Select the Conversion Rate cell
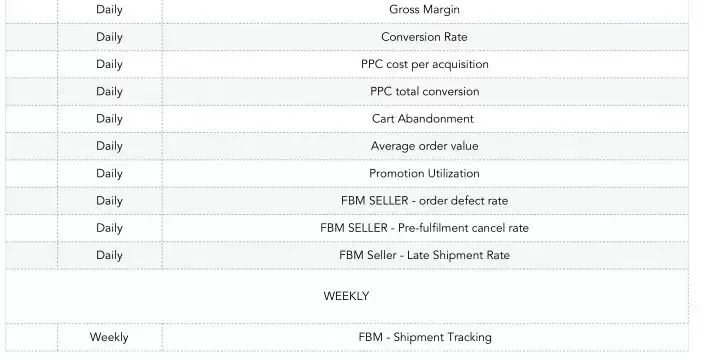 (425, 37)
